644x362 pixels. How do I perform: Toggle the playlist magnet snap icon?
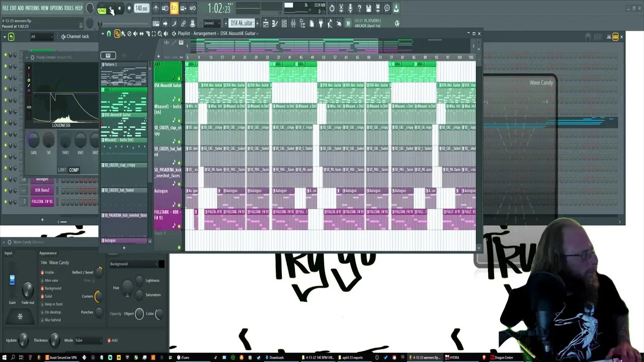pos(109,34)
